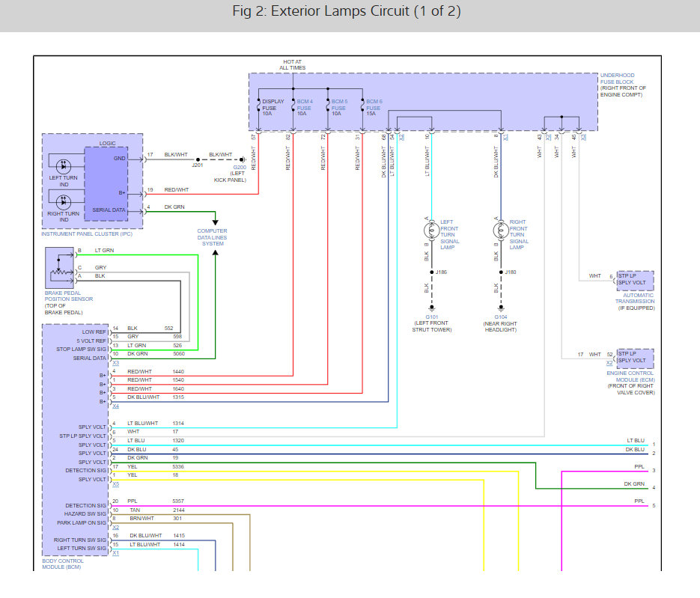Click the X2 connector link below BRN/WHT 301
The image size is (700, 598).
[x=115, y=528]
